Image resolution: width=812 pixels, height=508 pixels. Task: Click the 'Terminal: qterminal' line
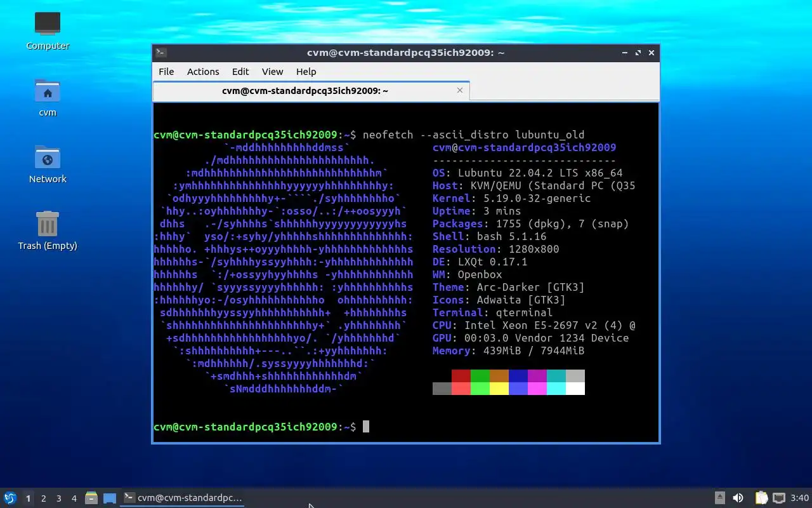click(493, 312)
